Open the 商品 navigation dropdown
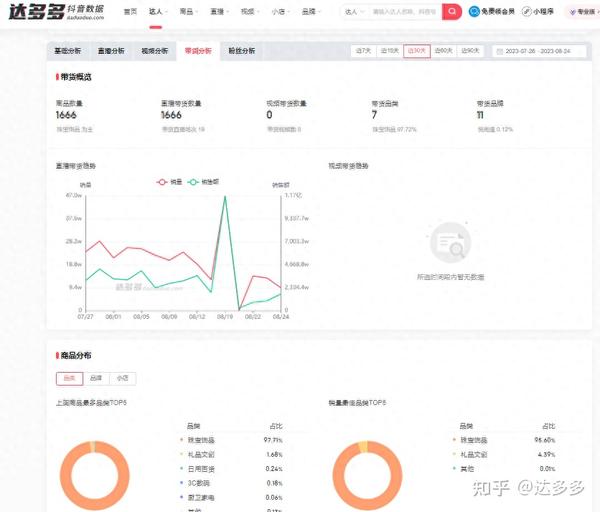Image resolution: width=600 pixels, height=512 pixels. pos(188,11)
